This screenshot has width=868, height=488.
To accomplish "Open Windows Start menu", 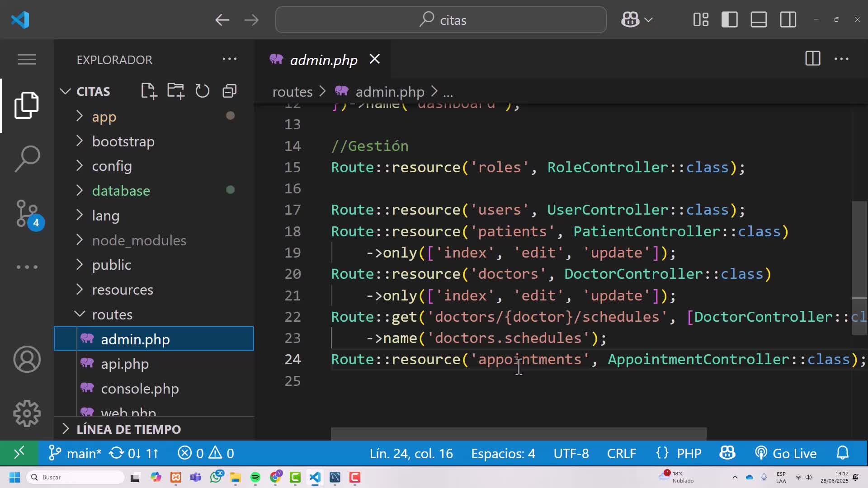I will pos(14,477).
